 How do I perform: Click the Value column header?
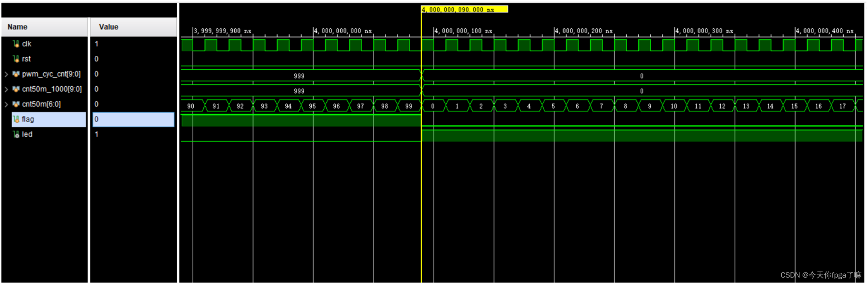(133, 27)
